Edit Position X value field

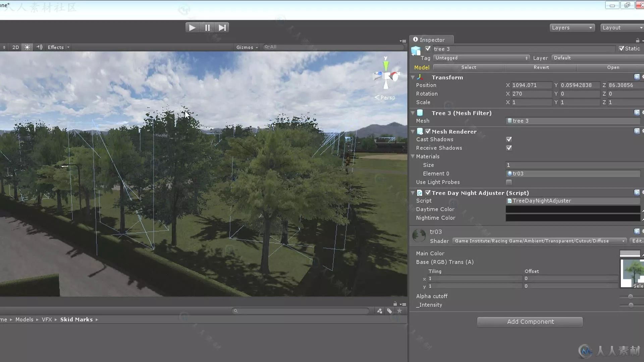click(531, 85)
